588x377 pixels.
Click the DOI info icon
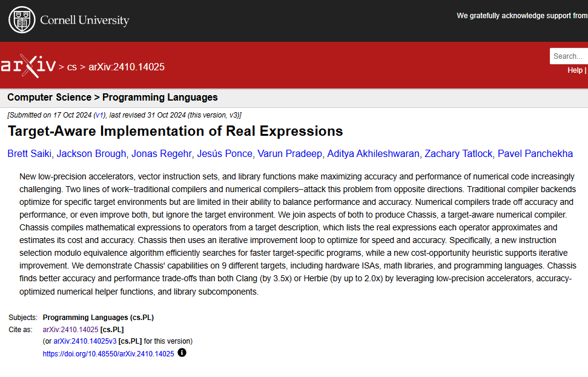pos(182,353)
